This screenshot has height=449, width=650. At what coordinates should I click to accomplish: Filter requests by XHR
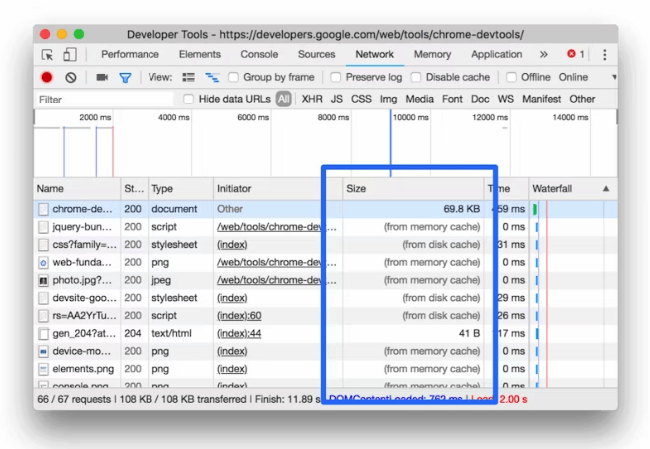point(312,99)
